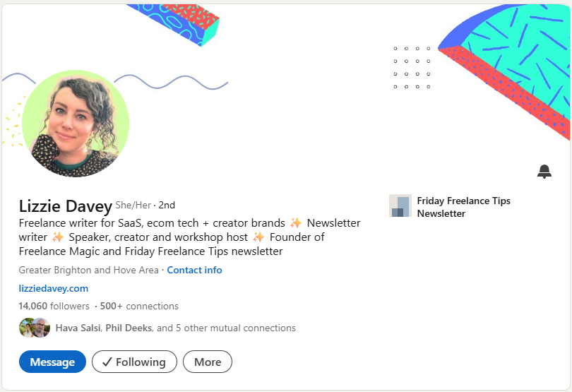
Task: Visit the lizziedavey.com website link
Action: (54, 288)
